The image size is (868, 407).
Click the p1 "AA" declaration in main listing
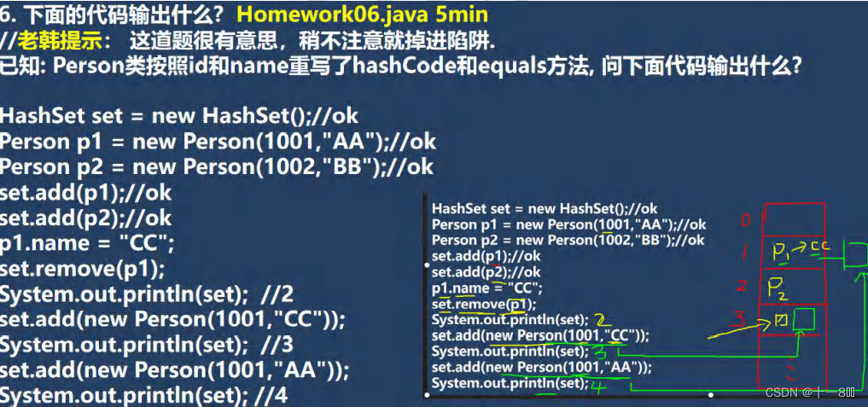(218, 142)
